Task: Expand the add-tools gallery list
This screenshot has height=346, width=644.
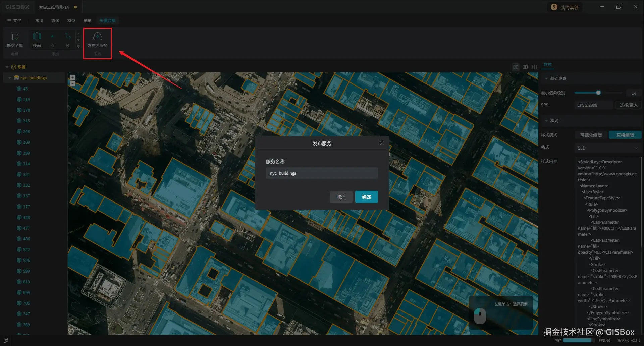Action: 78,47
